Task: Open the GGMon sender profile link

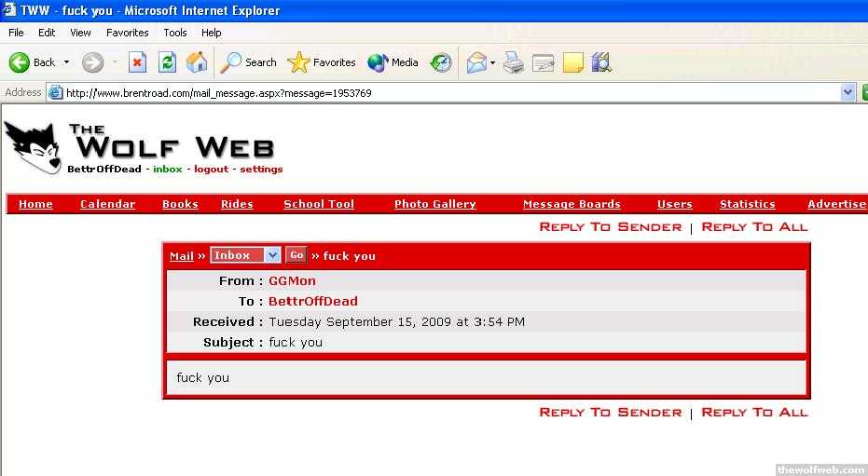Action: pos(292,280)
